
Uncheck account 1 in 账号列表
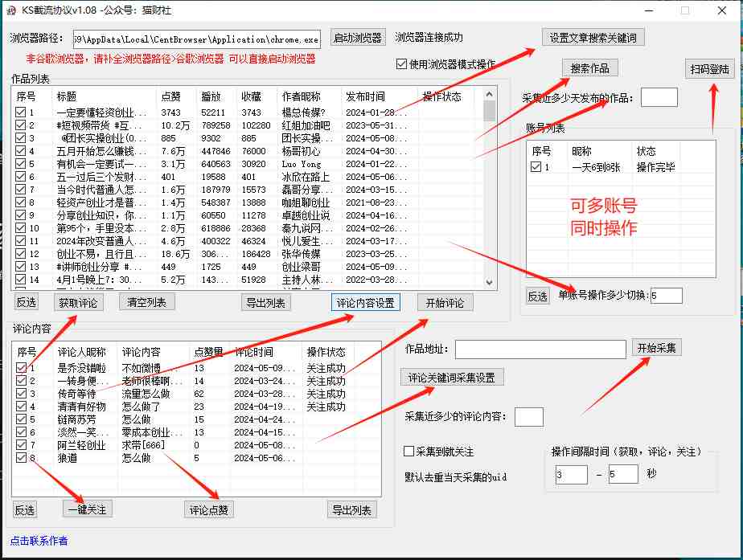(x=536, y=167)
